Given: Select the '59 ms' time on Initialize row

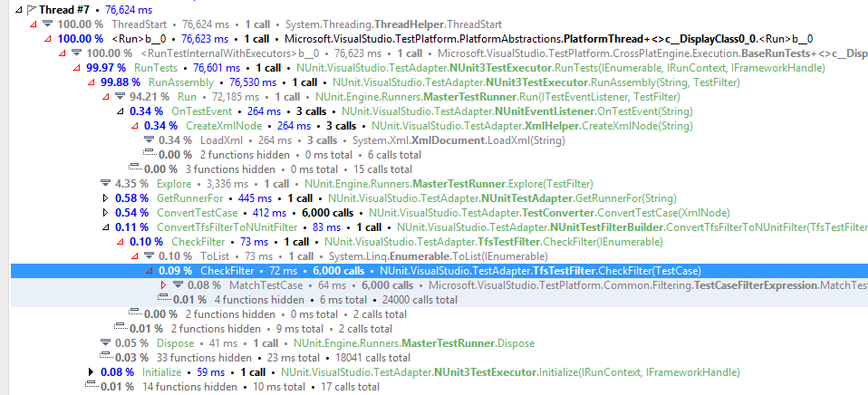Looking at the screenshot, I should pos(210,371).
